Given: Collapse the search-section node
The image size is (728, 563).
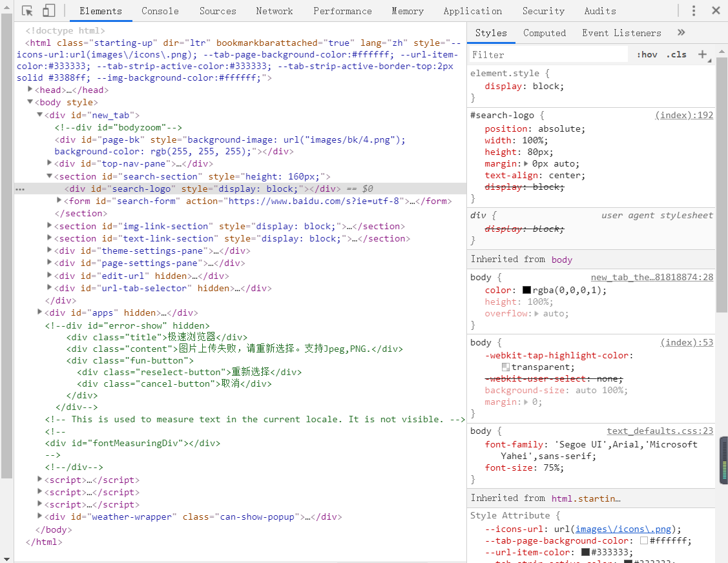Looking at the screenshot, I should 49,176.
